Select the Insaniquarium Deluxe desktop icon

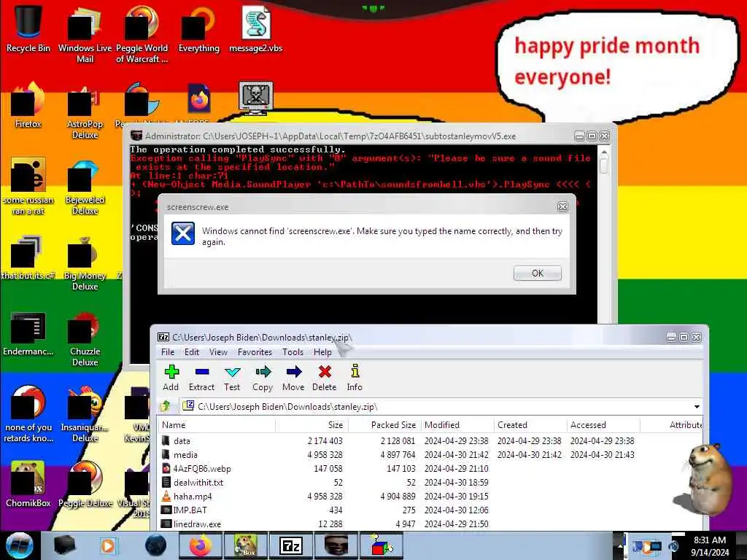click(x=85, y=413)
